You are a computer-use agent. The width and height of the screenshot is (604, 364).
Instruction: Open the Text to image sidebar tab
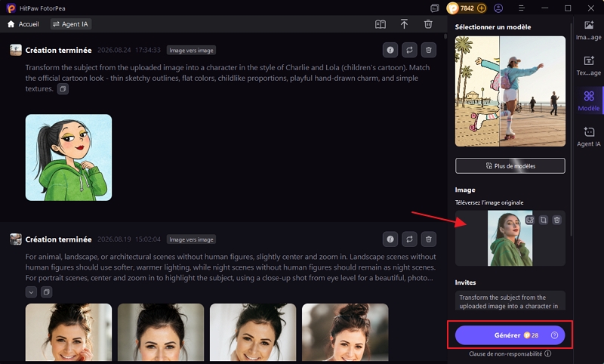pyautogui.click(x=589, y=66)
